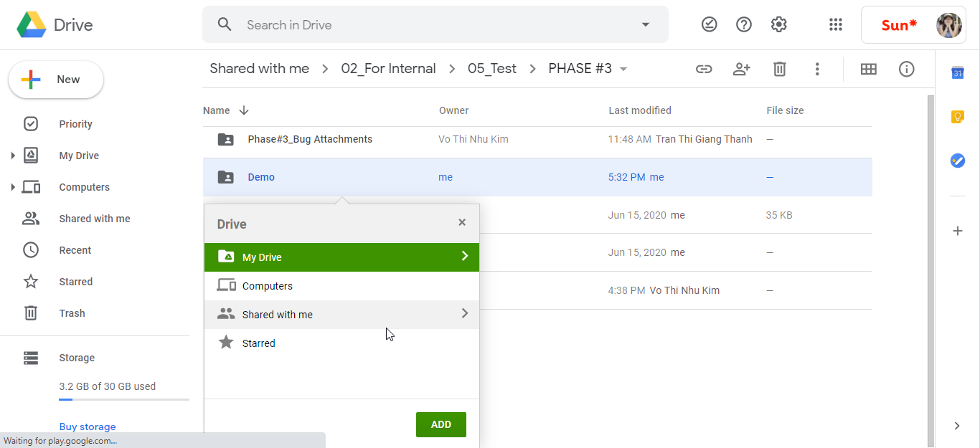Open Google Keep in side panel
The image size is (980, 448).
coord(957,117)
